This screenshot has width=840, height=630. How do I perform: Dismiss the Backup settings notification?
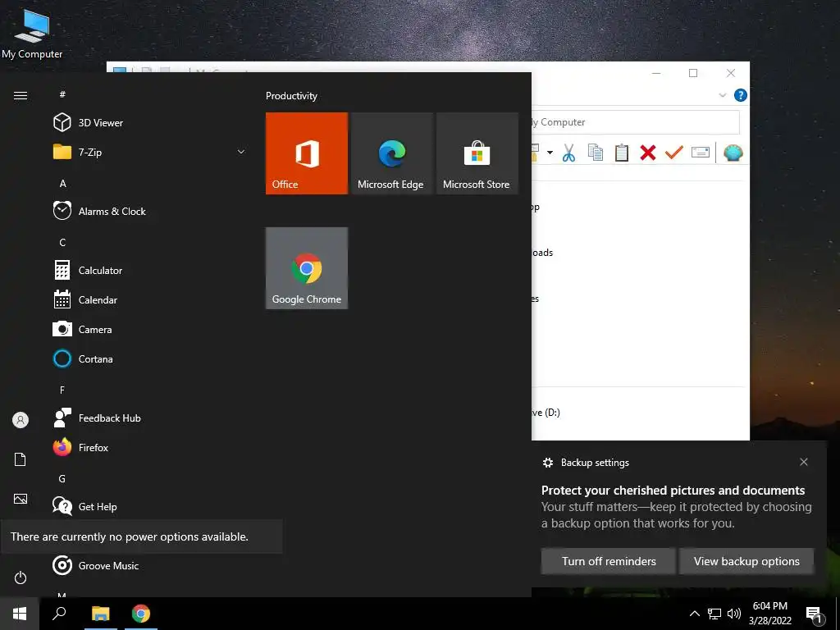pyautogui.click(x=804, y=462)
